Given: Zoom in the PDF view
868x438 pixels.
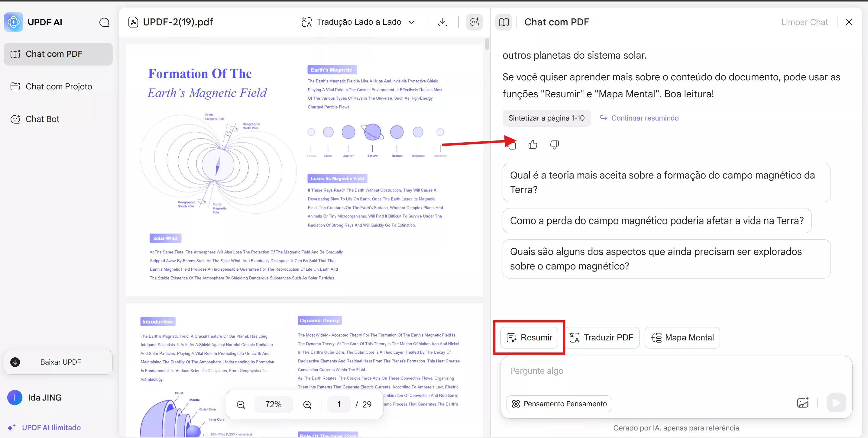Looking at the screenshot, I should [x=307, y=405].
